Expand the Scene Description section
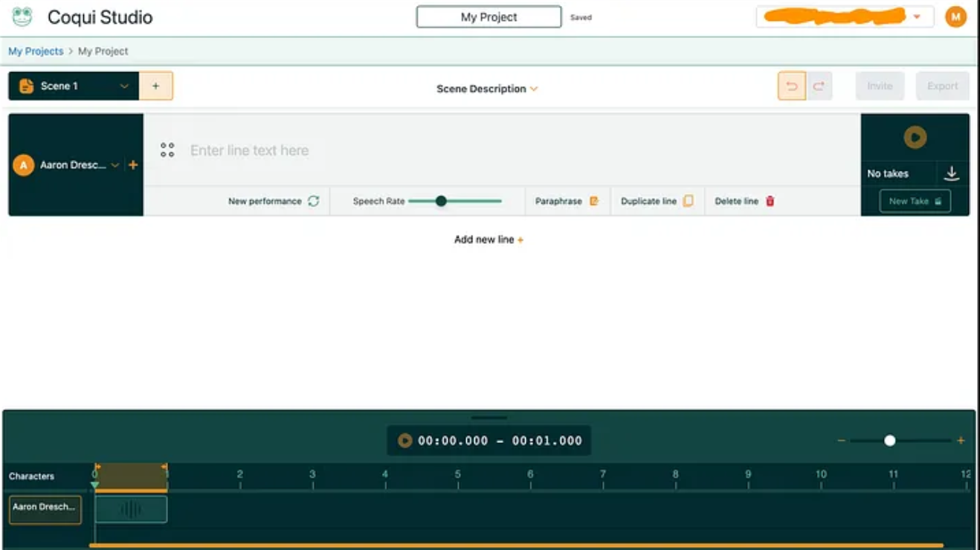 [487, 88]
